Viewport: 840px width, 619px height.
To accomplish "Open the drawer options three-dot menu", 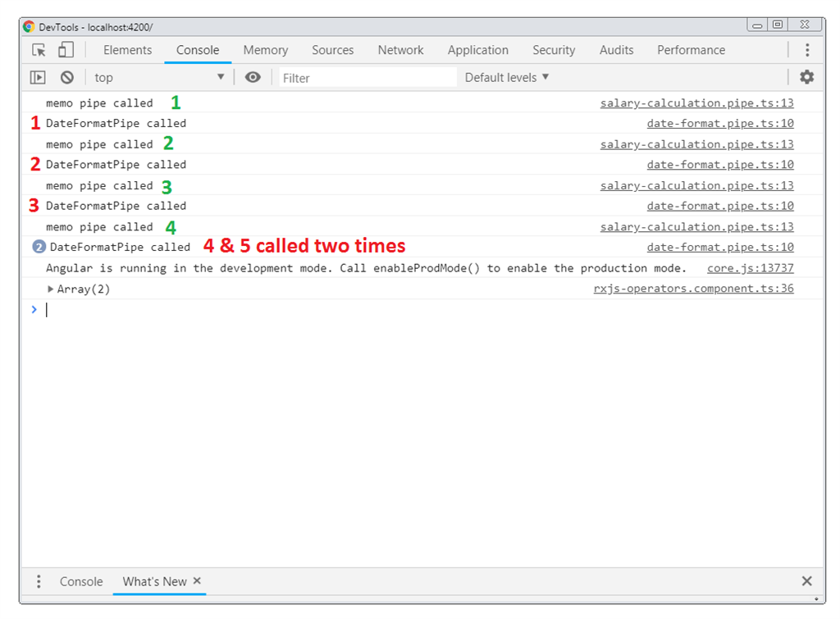I will pyautogui.click(x=38, y=580).
